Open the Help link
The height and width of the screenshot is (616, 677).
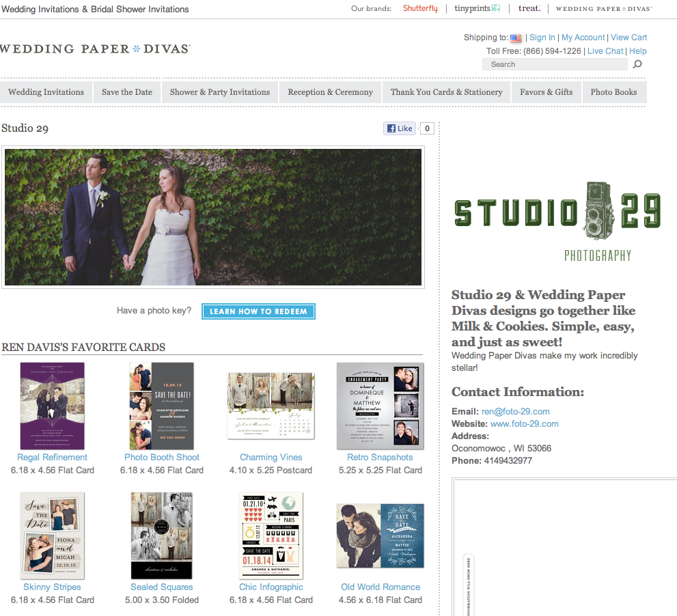(x=637, y=51)
